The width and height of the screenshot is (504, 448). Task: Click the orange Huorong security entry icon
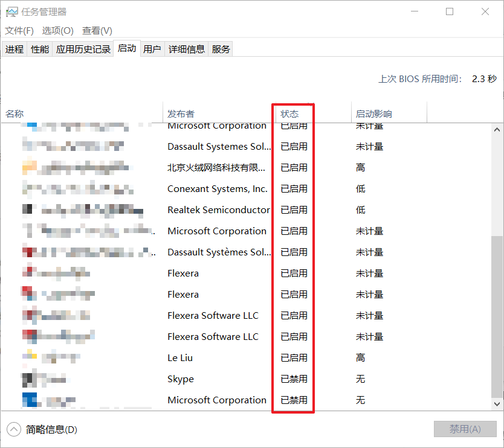tap(28, 167)
